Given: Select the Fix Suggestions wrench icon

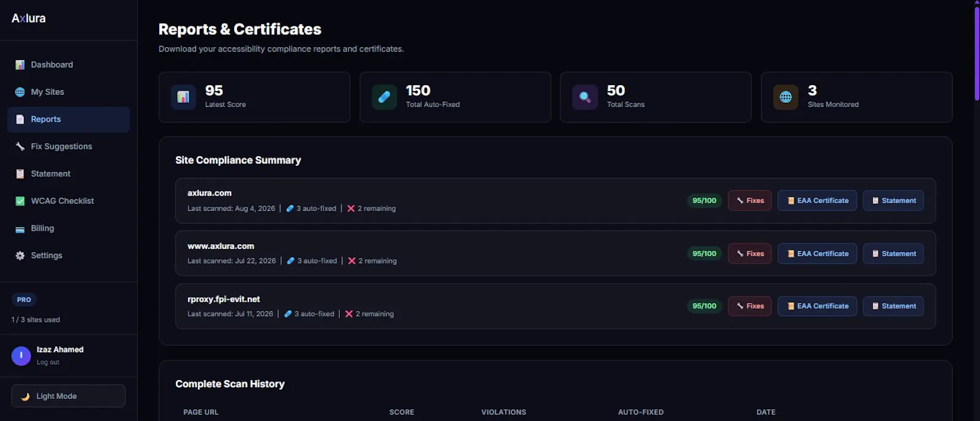Looking at the screenshot, I should click(x=20, y=146).
